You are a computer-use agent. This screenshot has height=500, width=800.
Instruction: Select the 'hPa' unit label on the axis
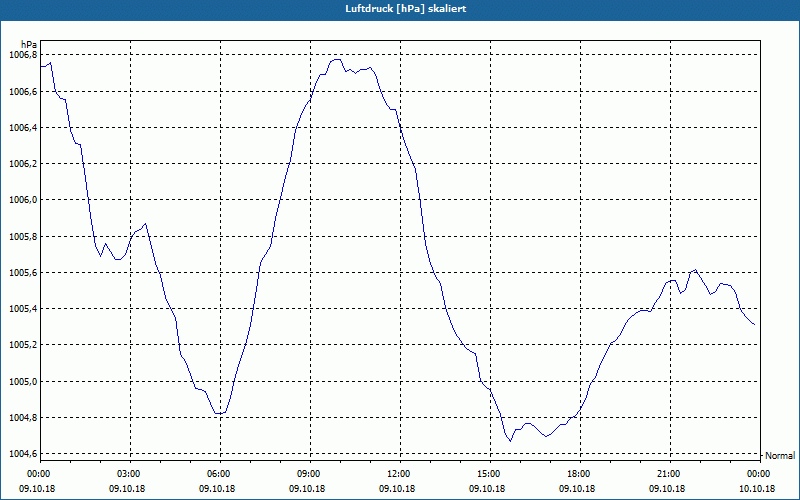point(29,45)
